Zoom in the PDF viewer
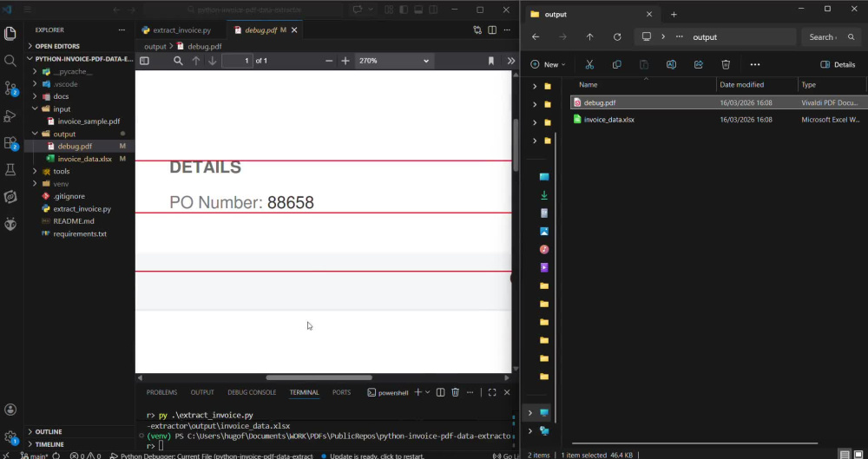The width and height of the screenshot is (868, 459). pyautogui.click(x=345, y=61)
